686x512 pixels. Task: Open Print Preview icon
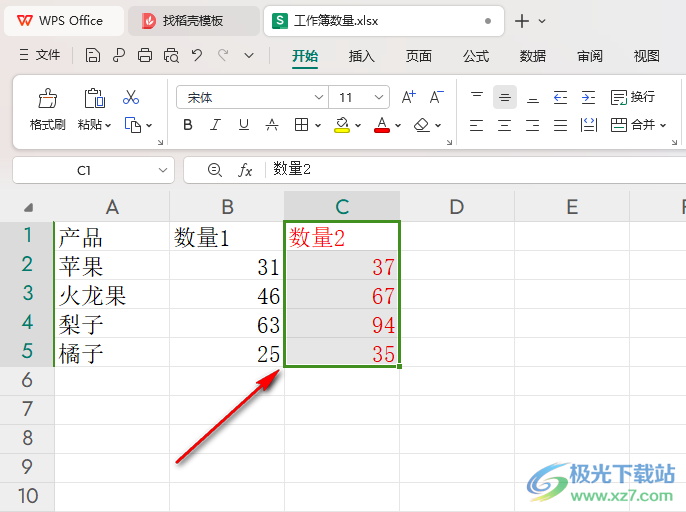(171, 56)
